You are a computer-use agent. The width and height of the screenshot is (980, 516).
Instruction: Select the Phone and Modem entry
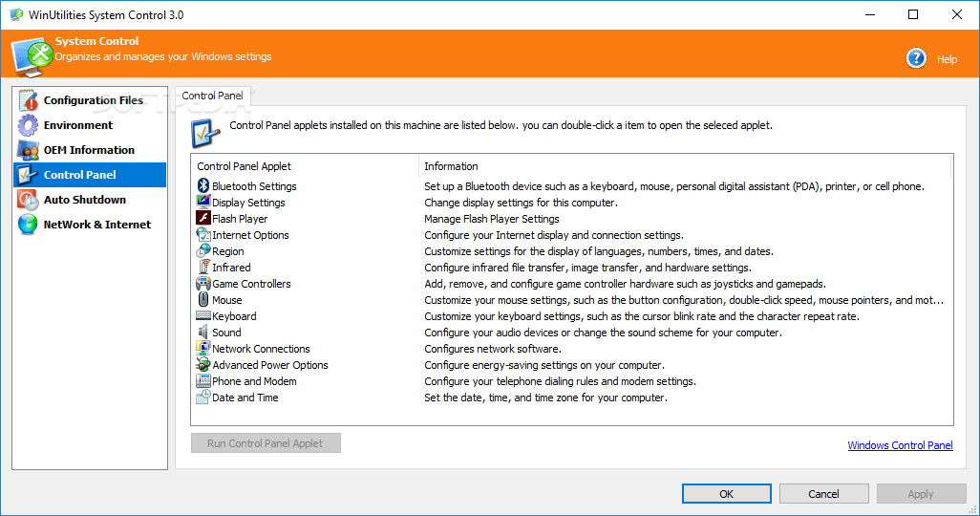[x=254, y=381]
